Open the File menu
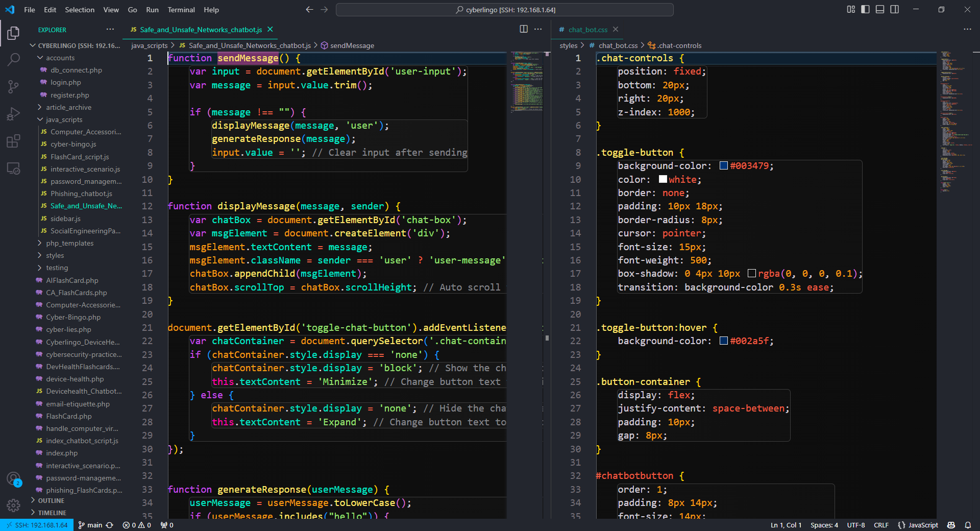This screenshot has height=531, width=980. (x=30, y=10)
